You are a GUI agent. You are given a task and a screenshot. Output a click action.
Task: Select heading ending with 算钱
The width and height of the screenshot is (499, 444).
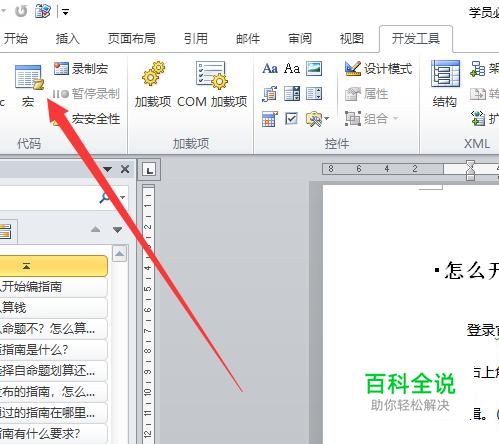click(x=53, y=307)
